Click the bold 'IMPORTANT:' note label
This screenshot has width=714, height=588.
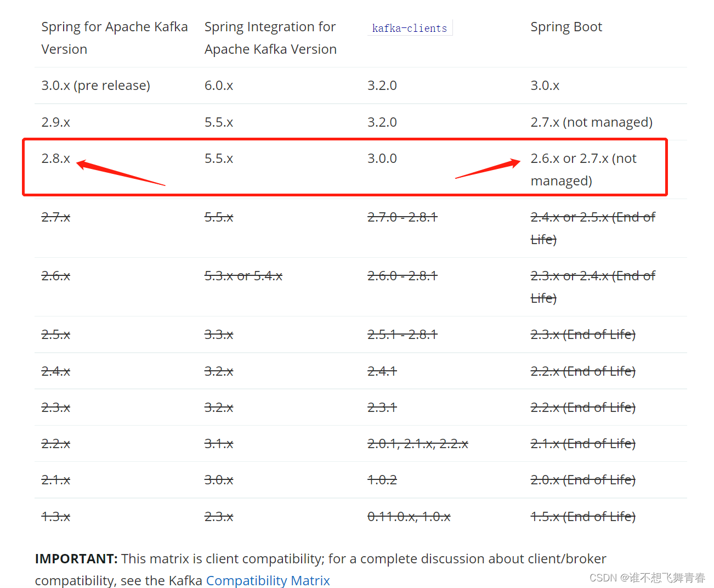tap(76, 558)
